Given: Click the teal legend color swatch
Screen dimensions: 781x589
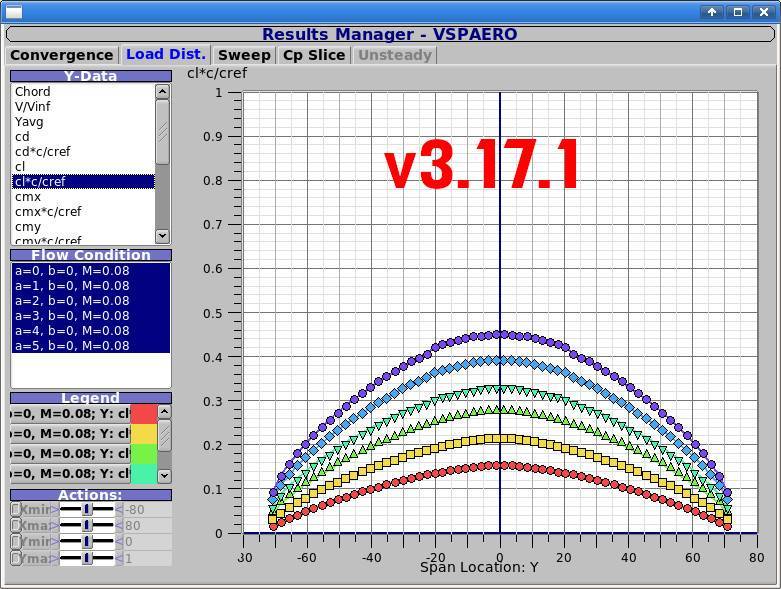Looking at the screenshot, I should click(144, 473).
